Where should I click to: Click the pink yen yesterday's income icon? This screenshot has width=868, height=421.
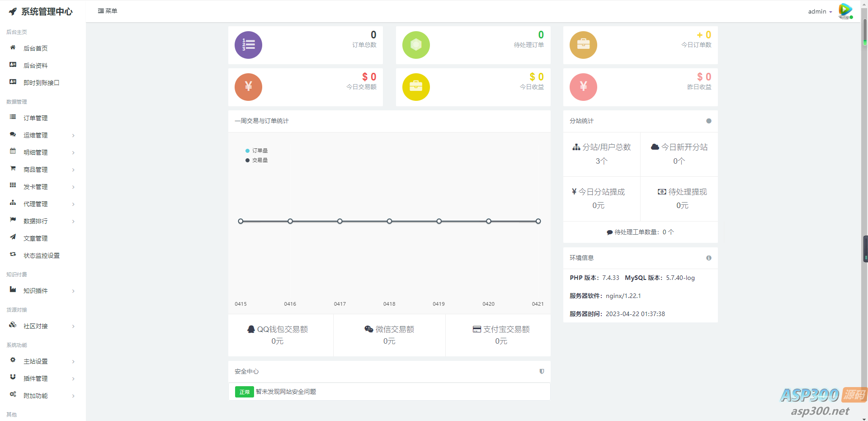(x=583, y=87)
